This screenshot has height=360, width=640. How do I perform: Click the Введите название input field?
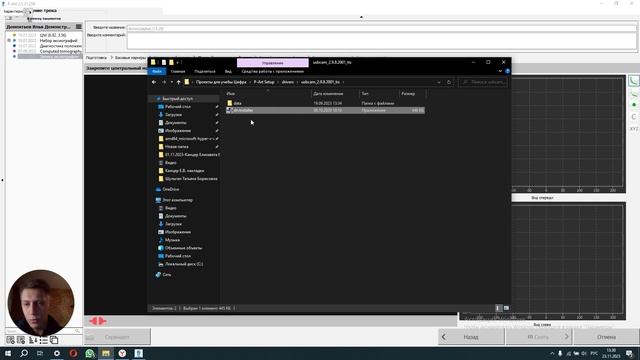(x=382, y=29)
